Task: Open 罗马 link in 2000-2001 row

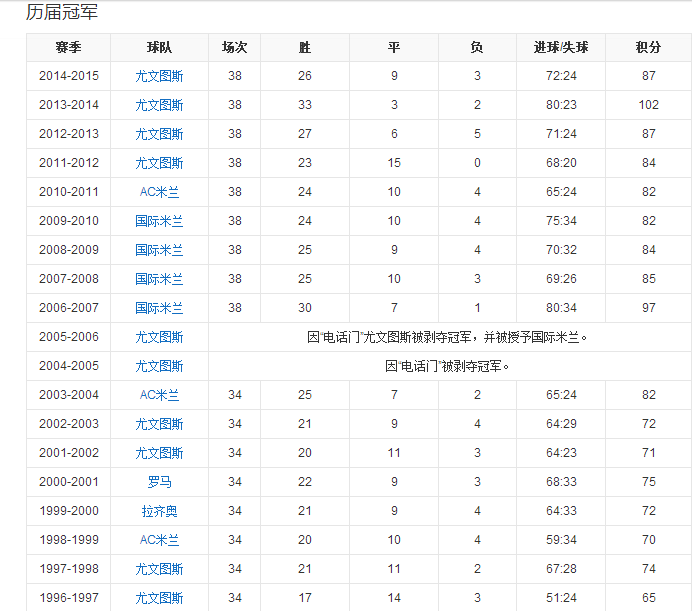Action: [x=159, y=482]
